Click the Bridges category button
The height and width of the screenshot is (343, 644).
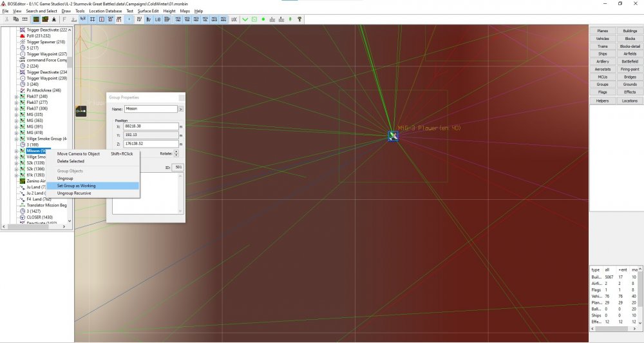tap(630, 77)
